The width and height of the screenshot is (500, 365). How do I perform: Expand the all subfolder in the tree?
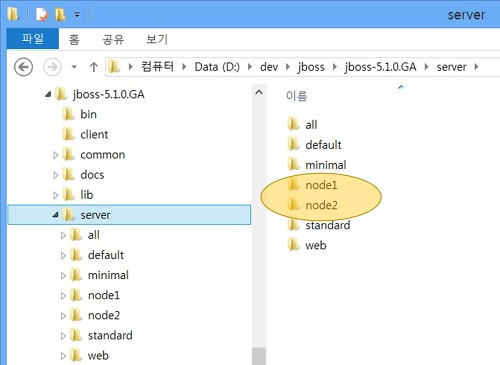(x=63, y=235)
